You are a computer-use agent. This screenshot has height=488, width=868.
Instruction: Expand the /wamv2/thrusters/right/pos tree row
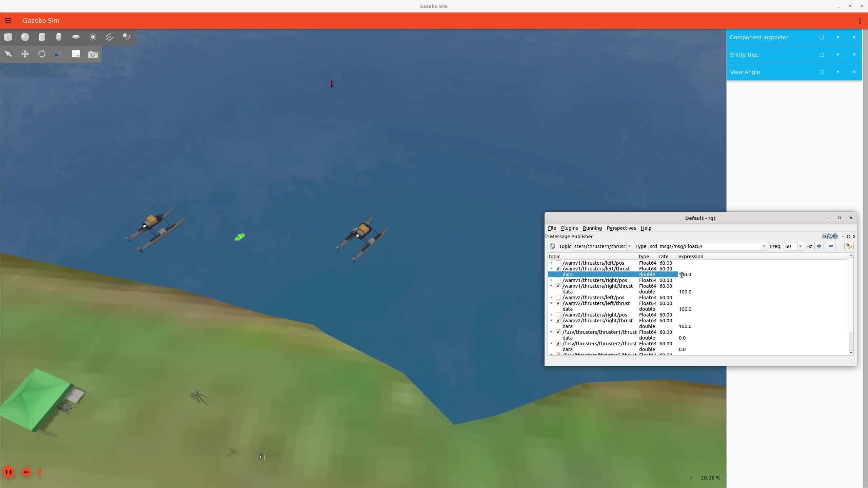(x=551, y=315)
